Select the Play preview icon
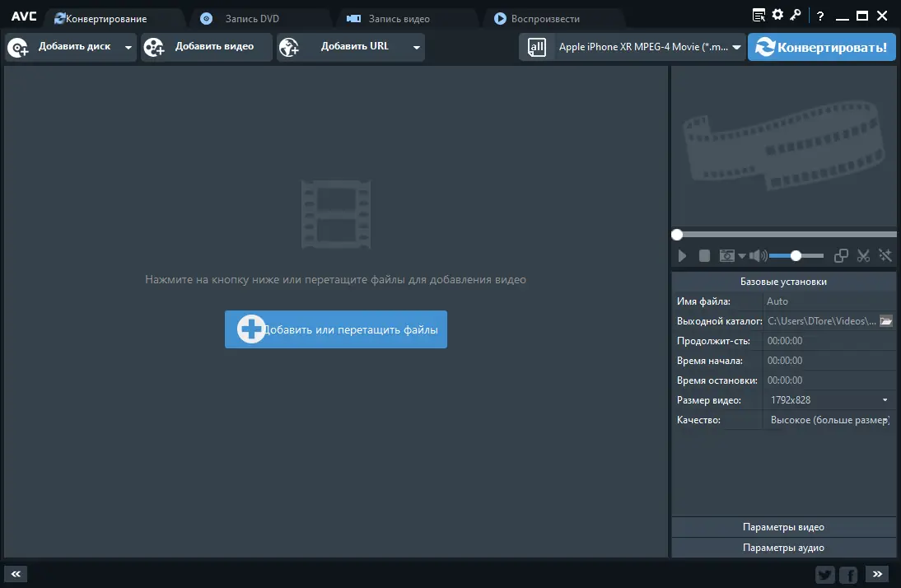The width and height of the screenshot is (901, 588). (x=681, y=255)
